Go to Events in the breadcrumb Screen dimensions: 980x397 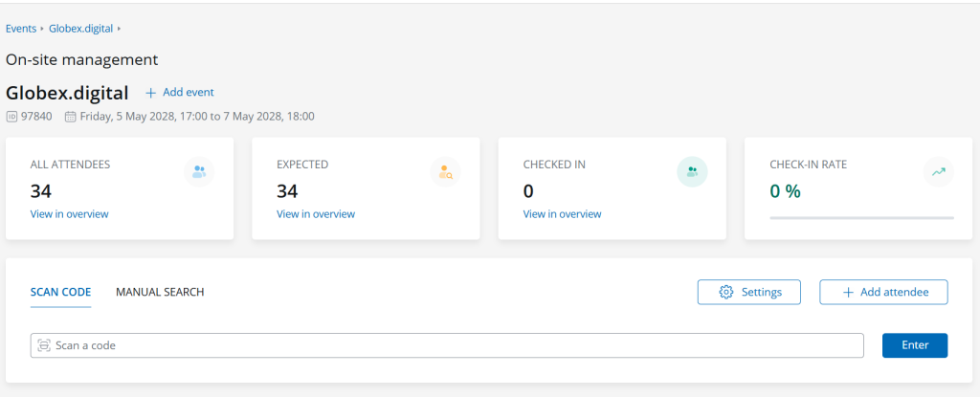21,29
